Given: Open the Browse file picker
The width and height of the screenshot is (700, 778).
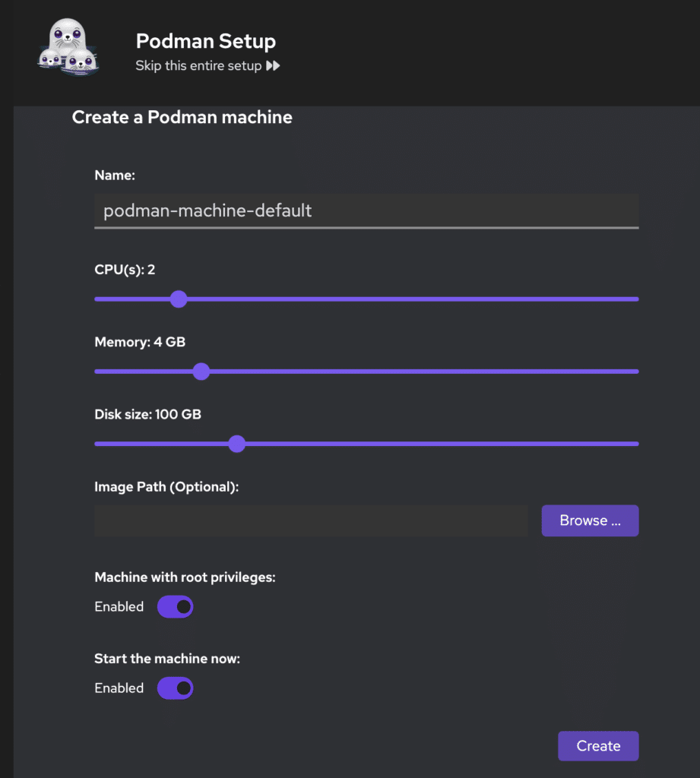Looking at the screenshot, I should [590, 520].
